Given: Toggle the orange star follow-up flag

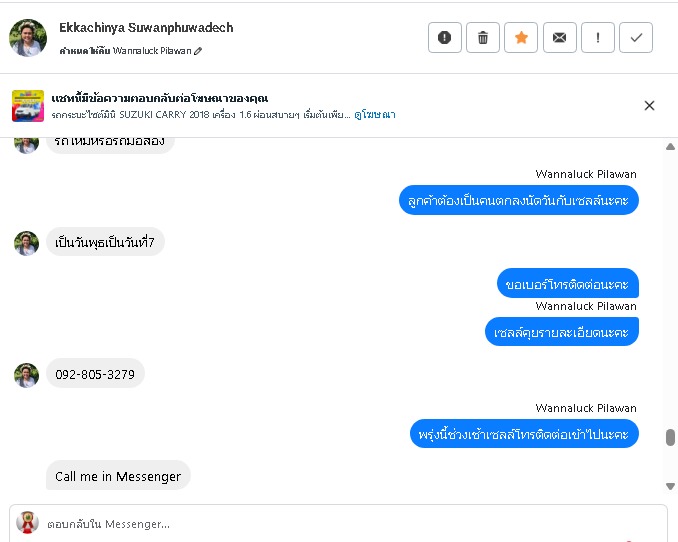Looking at the screenshot, I should [x=521, y=38].
